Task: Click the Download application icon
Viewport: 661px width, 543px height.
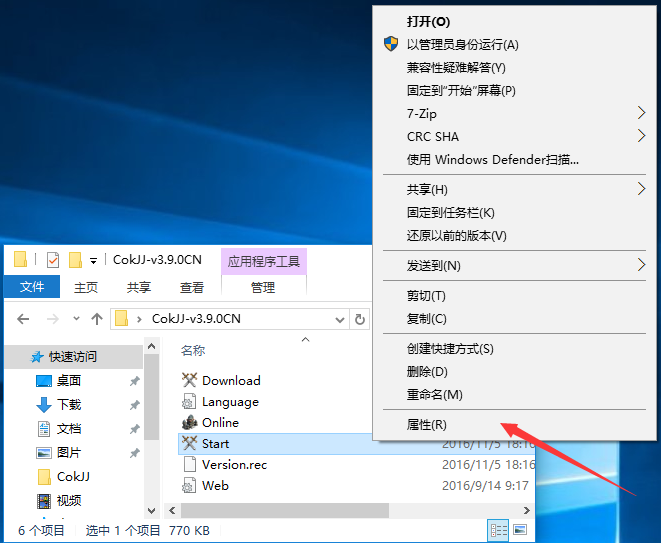Action: [x=190, y=380]
